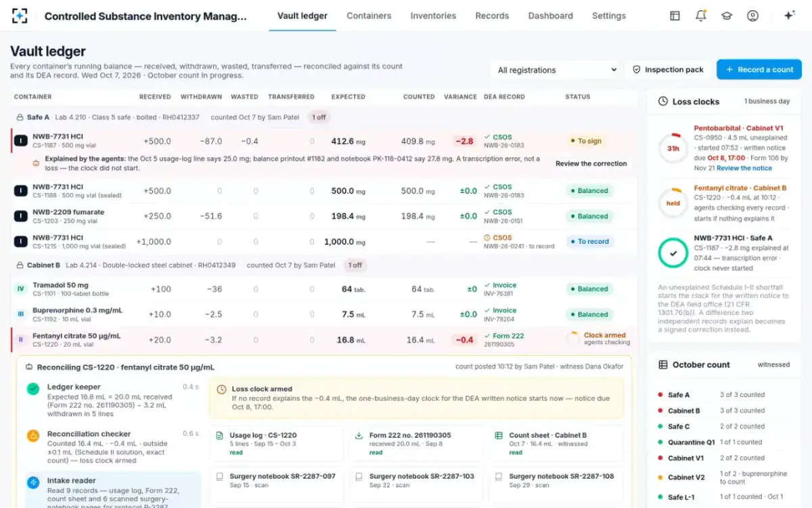812x508 pixels.
Task: Click the clock icon in the Loss clocks header
Action: tap(663, 102)
